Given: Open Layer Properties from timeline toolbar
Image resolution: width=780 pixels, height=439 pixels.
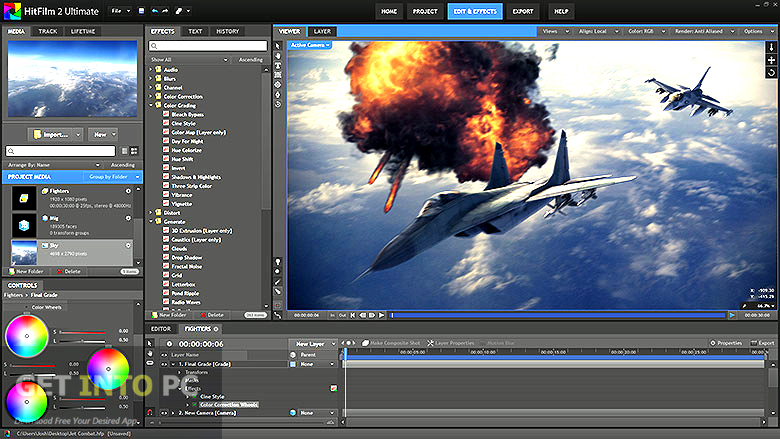Looking at the screenshot, I should point(450,343).
